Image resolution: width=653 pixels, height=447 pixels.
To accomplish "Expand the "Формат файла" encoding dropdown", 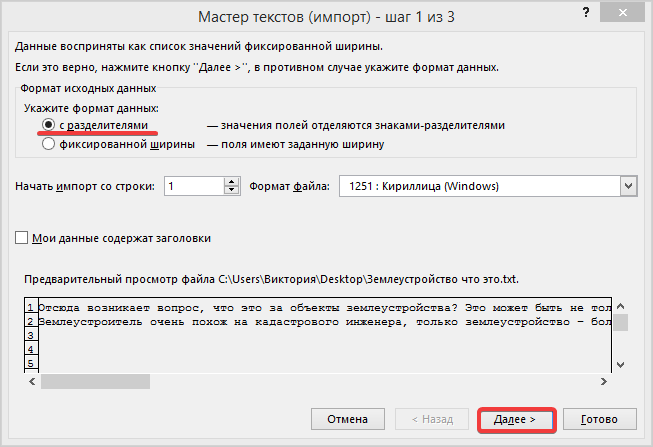I will tap(628, 186).
